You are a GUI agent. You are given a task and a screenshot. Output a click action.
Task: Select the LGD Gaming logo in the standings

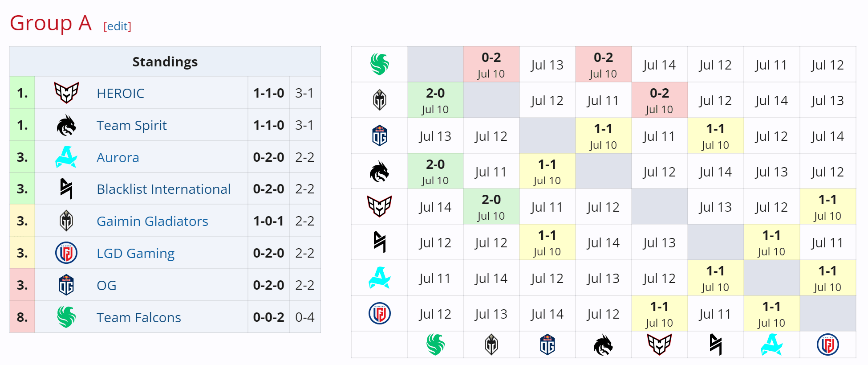pos(66,253)
